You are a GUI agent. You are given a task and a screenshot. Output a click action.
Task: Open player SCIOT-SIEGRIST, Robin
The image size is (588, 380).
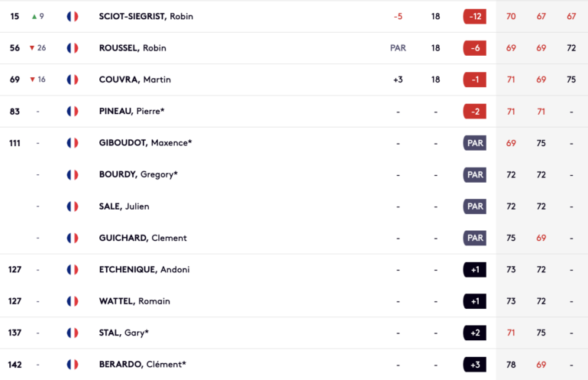(146, 17)
